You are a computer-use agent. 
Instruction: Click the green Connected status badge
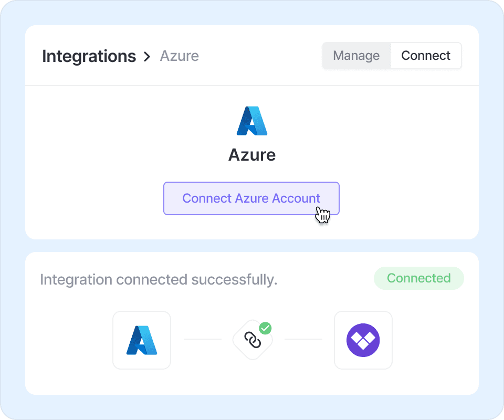418,278
